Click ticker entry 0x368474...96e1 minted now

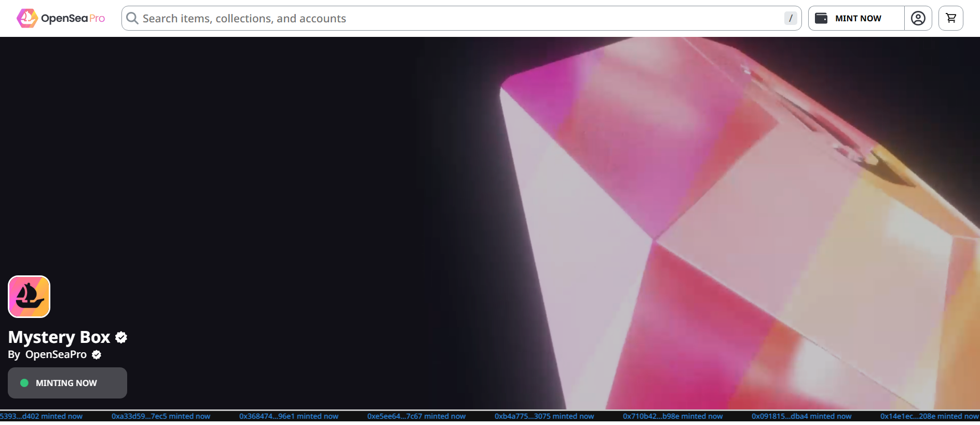coord(289,416)
